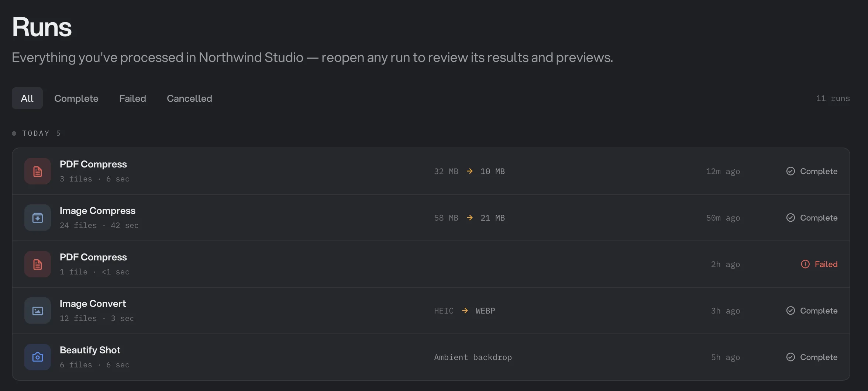
Task: Click the '12 files · 3 sec' subtitle
Action: coord(97,318)
